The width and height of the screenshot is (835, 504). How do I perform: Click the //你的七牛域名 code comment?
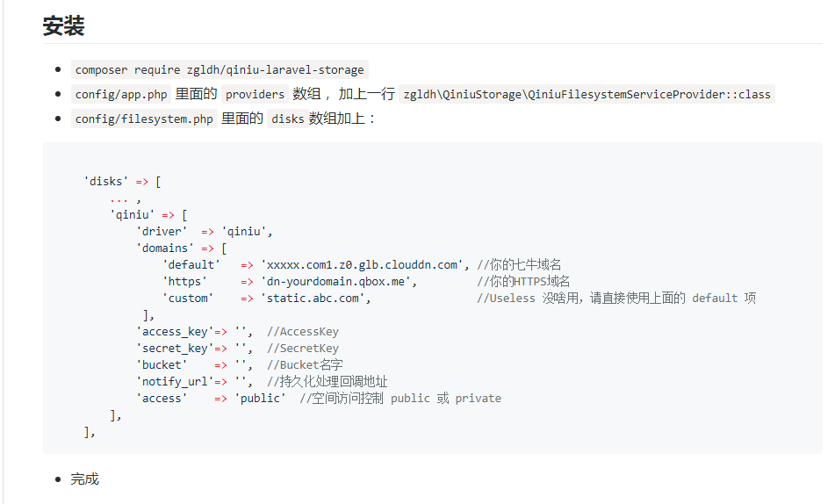point(519,264)
